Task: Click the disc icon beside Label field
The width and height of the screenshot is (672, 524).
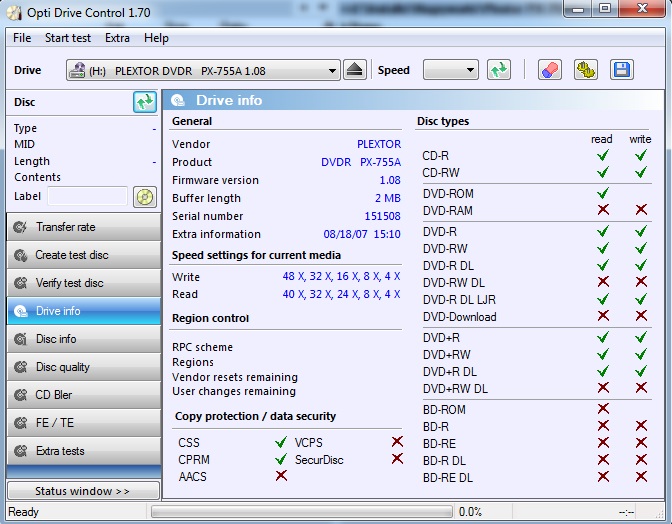Action: coord(145,197)
